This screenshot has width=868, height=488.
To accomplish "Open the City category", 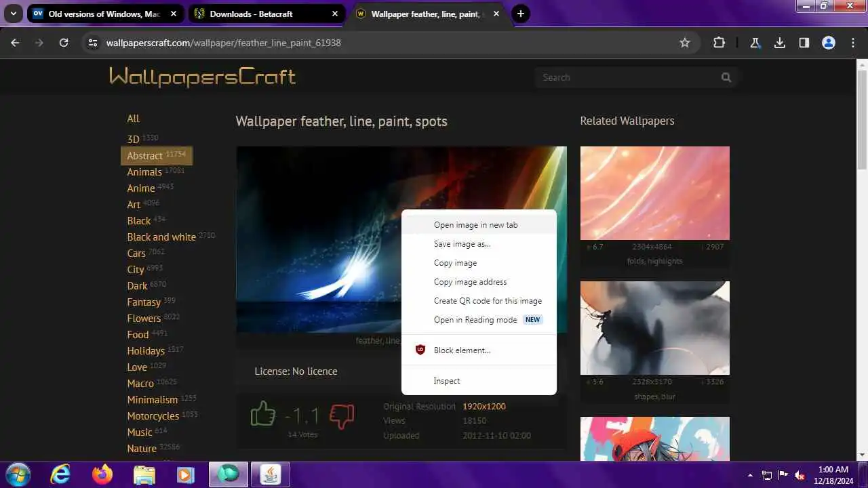I will (136, 270).
